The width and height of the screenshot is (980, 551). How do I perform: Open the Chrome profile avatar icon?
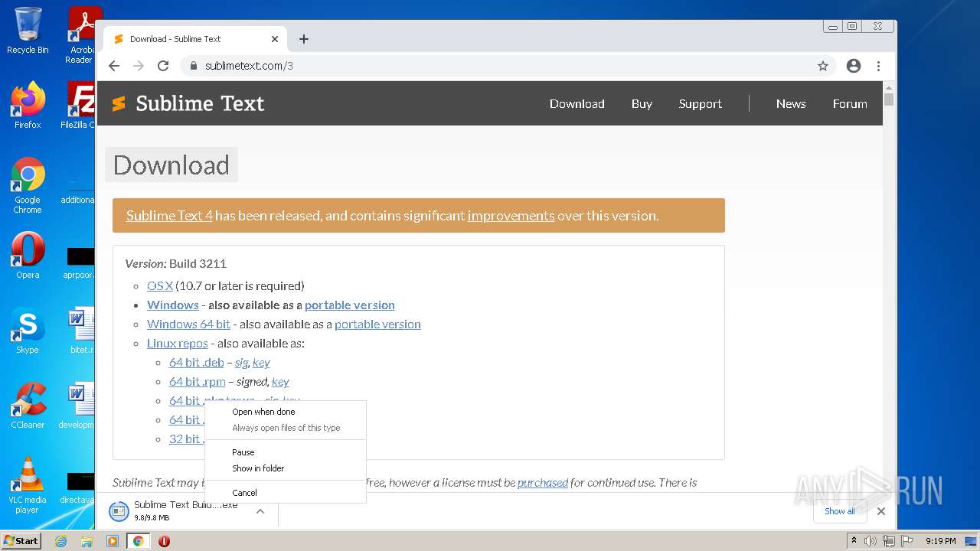point(854,66)
